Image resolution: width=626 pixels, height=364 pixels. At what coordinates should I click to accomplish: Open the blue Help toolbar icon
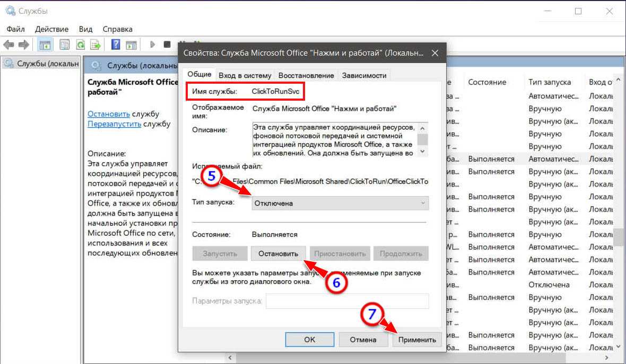tap(116, 45)
